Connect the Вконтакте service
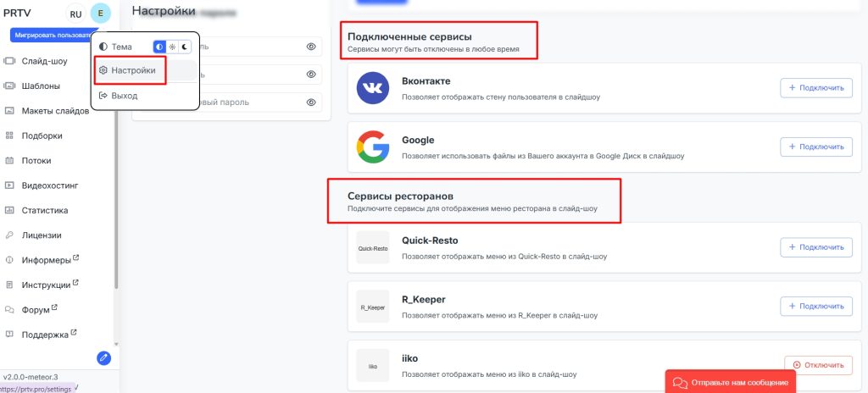 pos(815,87)
